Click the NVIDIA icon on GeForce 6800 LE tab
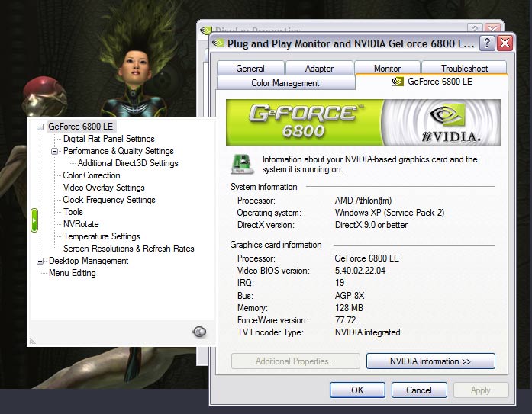Screen dimensions: 532x414 398,82
